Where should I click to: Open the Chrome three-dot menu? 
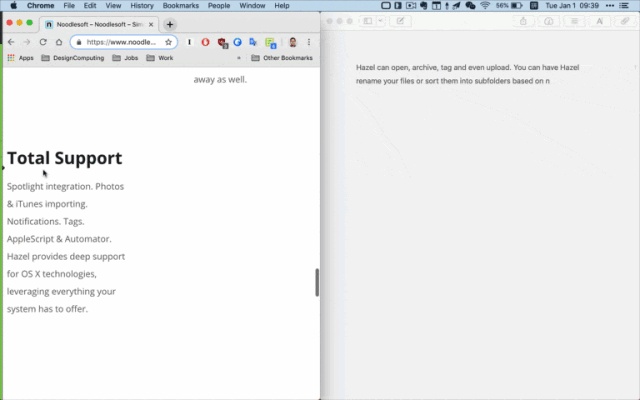pyautogui.click(x=309, y=42)
